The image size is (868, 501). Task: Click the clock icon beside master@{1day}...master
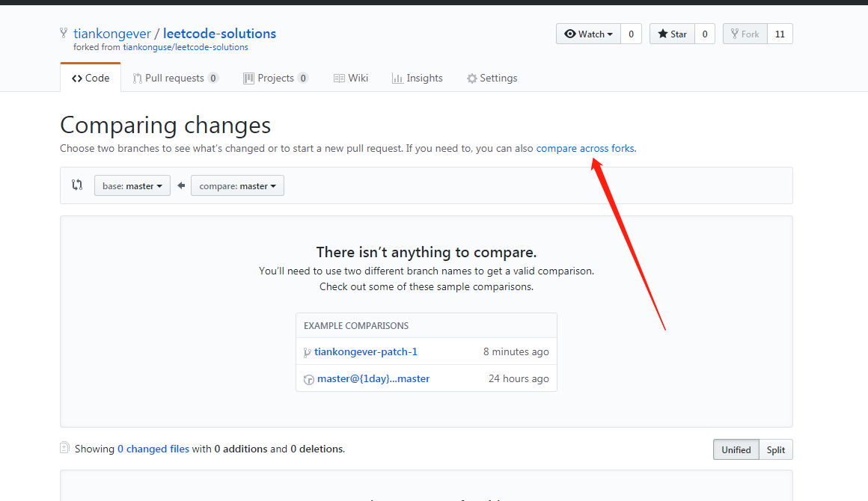coord(309,379)
